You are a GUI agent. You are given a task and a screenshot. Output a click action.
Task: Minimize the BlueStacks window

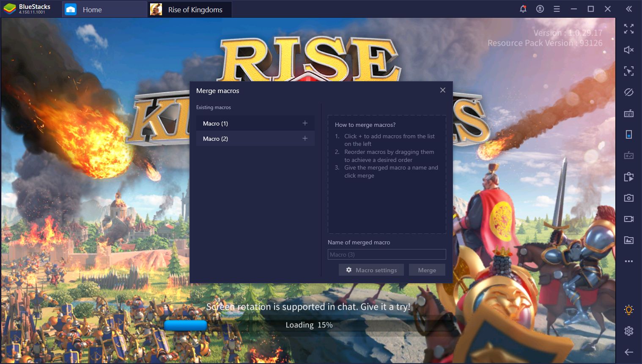[574, 9]
